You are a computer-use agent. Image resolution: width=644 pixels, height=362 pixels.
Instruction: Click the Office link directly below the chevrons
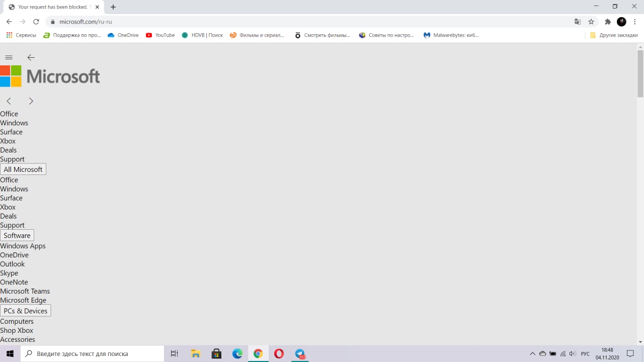(9, 114)
